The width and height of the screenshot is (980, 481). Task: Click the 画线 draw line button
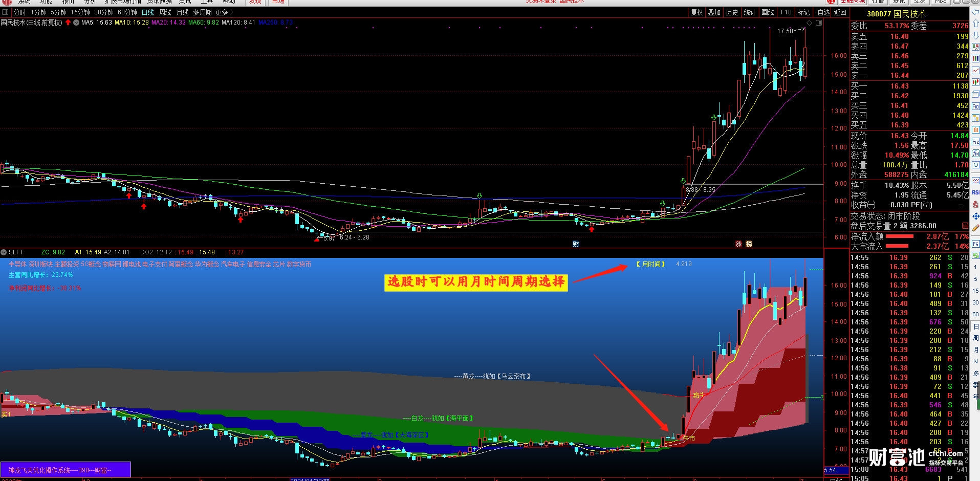768,12
